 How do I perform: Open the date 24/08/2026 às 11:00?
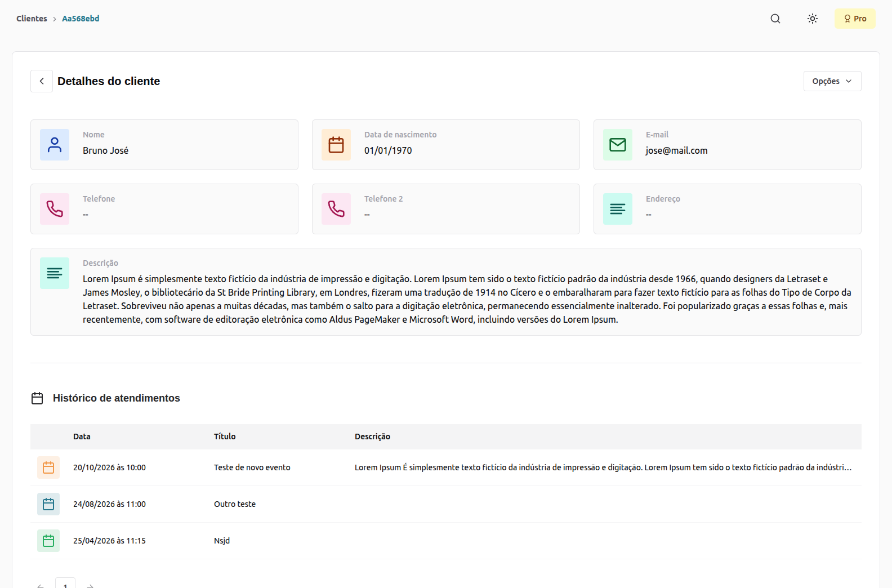coord(109,504)
